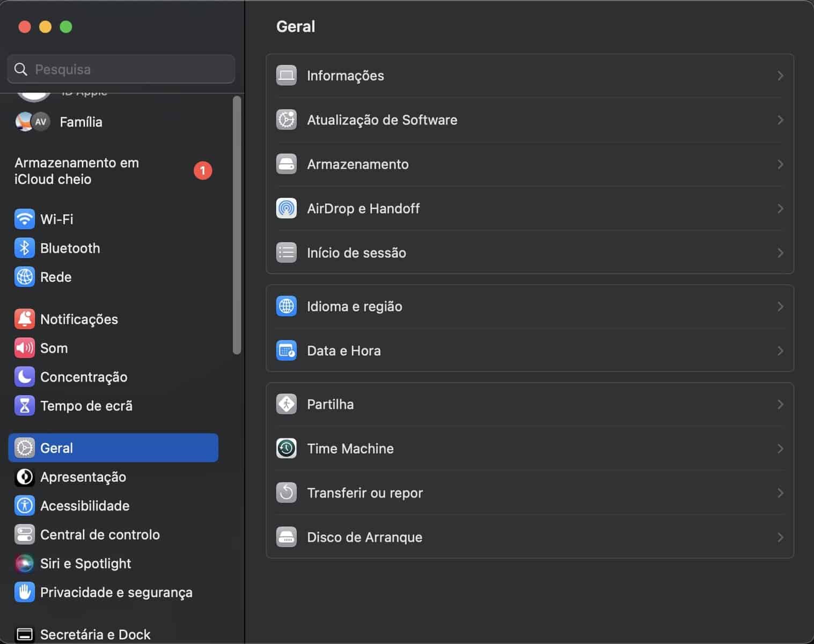Click the Família avatars icon
Screen dimensions: 814x644
coord(33,122)
